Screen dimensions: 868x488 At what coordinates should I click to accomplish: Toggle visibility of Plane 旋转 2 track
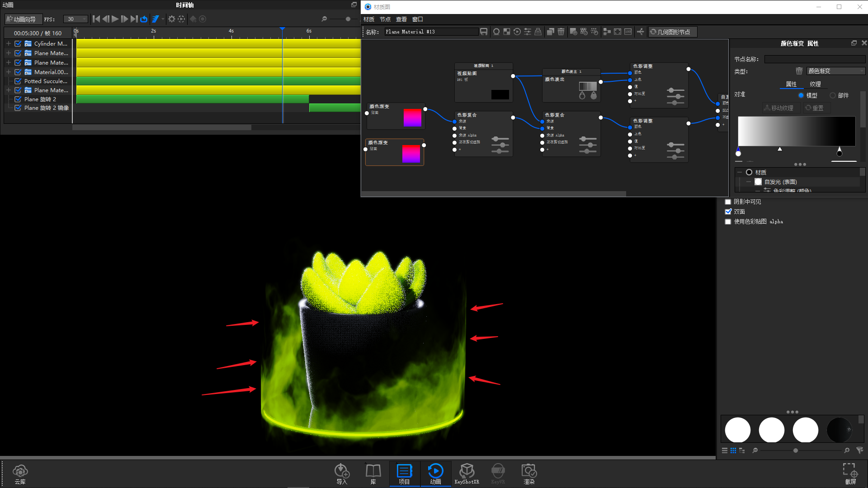(x=18, y=99)
